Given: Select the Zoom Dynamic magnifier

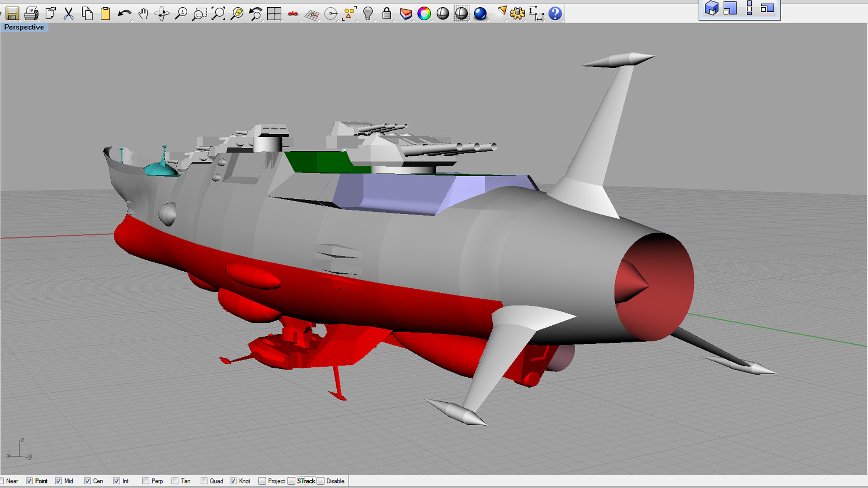Looking at the screenshot, I should 181,14.
